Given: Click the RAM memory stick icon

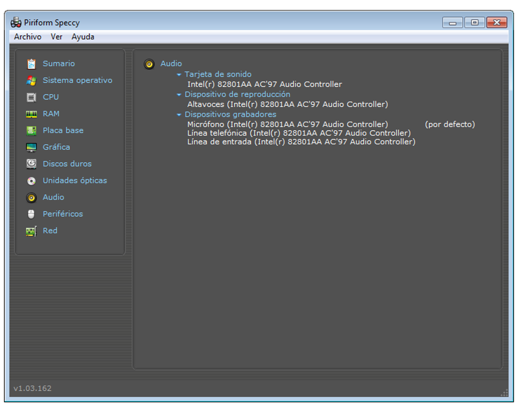Looking at the screenshot, I should pyautogui.click(x=31, y=114).
